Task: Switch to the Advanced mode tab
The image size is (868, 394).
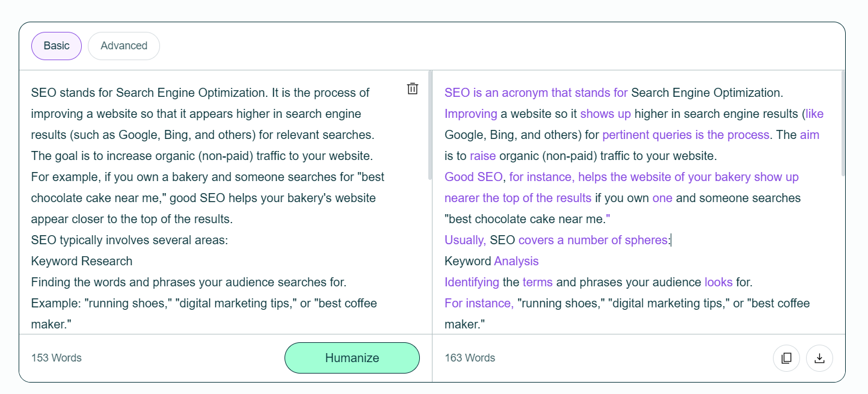Action: tap(124, 46)
